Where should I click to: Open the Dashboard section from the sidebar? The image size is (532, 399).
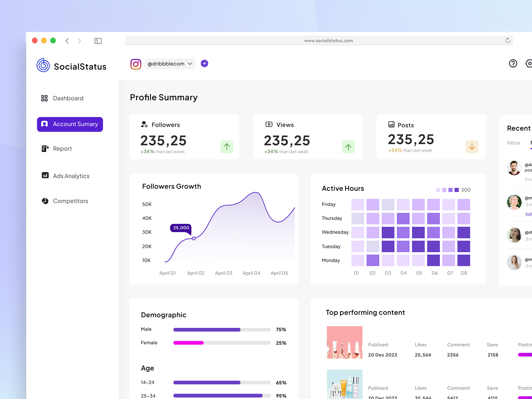68,98
